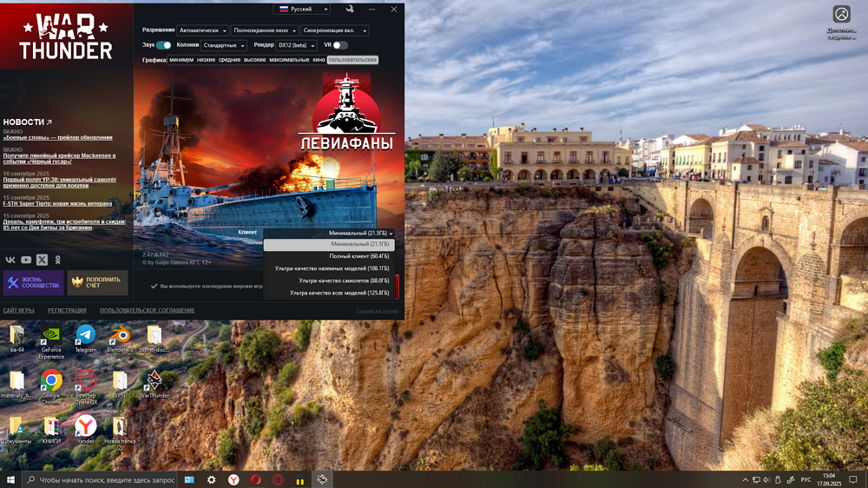The height and width of the screenshot is (488, 868).
Task: Select средние graphics preset
Action: pyautogui.click(x=229, y=60)
